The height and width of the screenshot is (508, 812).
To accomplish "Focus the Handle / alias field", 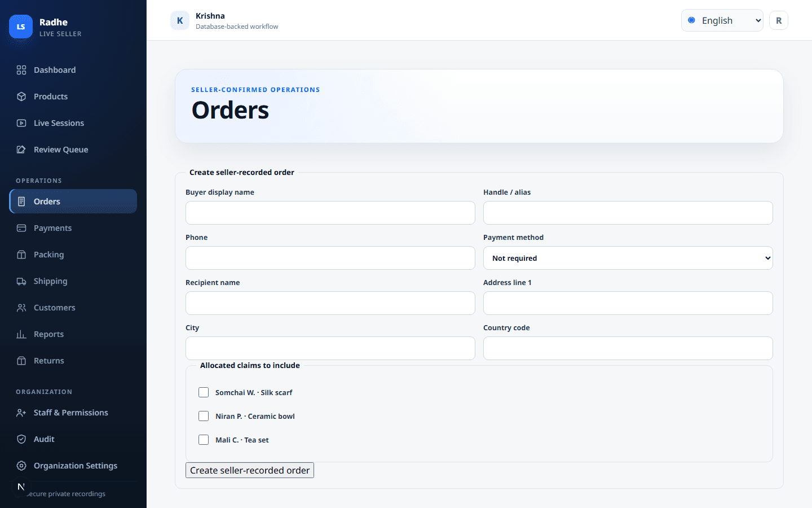I will (628, 213).
